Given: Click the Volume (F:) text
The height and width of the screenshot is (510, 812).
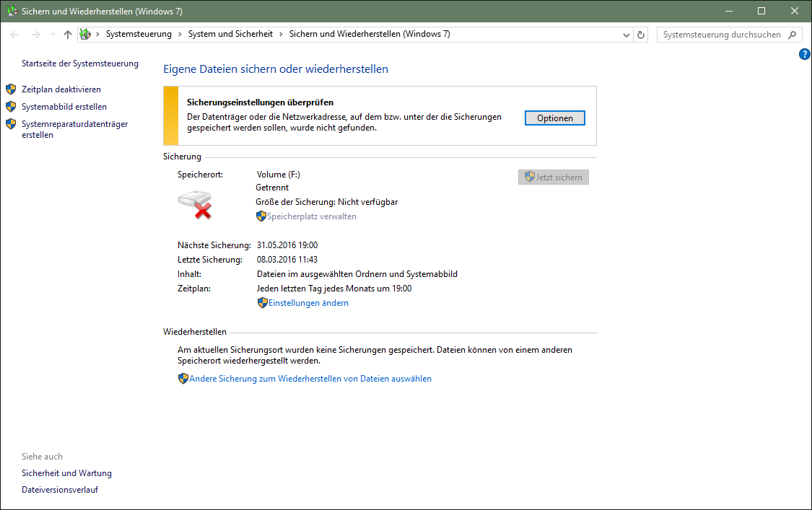Looking at the screenshot, I should pos(279,175).
